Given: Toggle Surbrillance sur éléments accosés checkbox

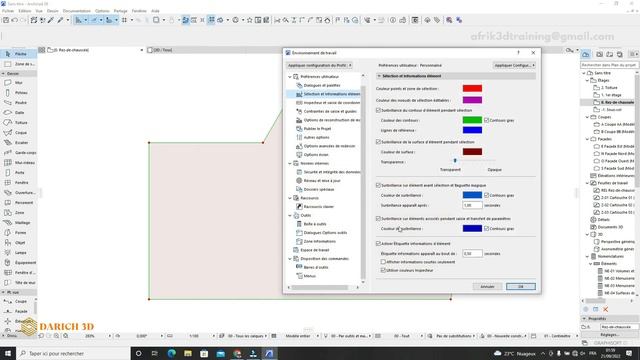Looking at the screenshot, I should 378,219.
